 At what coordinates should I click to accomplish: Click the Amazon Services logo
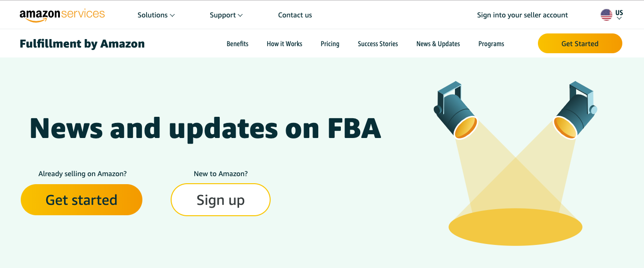62,15
